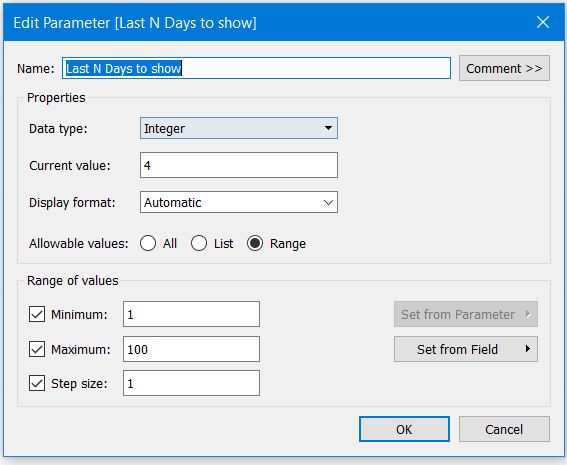Select the Range radio button
The image size is (567, 465).
pyautogui.click(x=255, y=243)
